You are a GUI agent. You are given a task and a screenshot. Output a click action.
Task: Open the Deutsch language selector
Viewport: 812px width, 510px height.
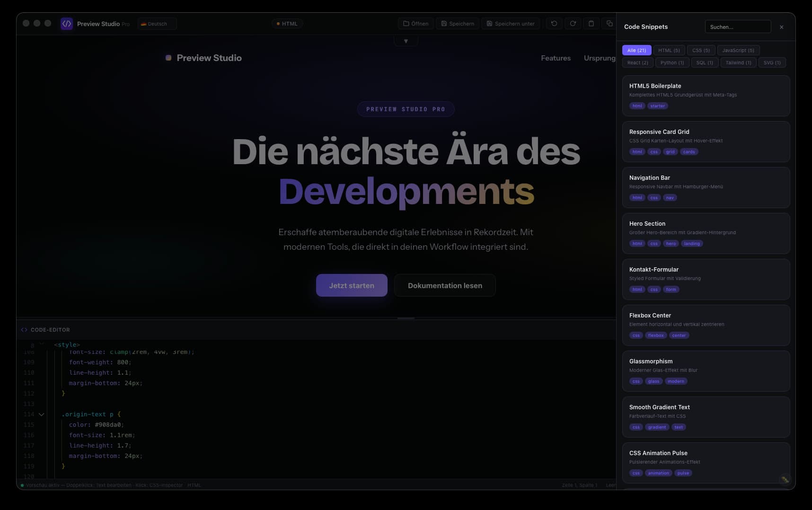coord(157,24)
